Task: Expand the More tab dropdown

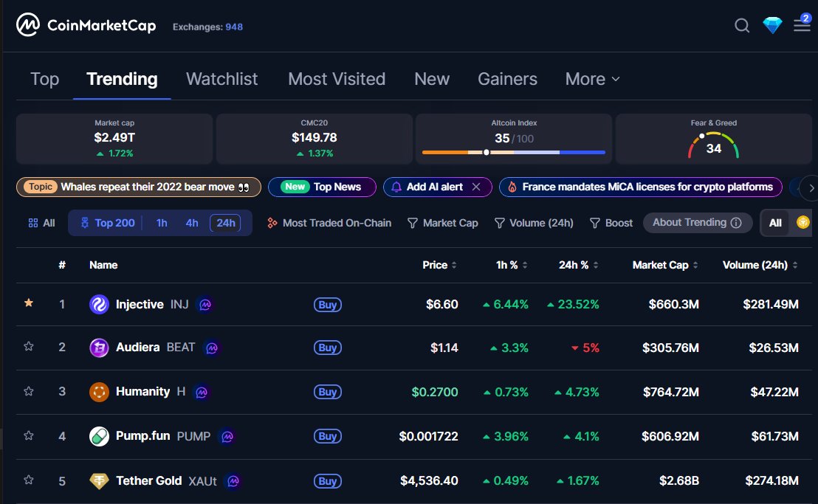Action: (x=593, y=79)
